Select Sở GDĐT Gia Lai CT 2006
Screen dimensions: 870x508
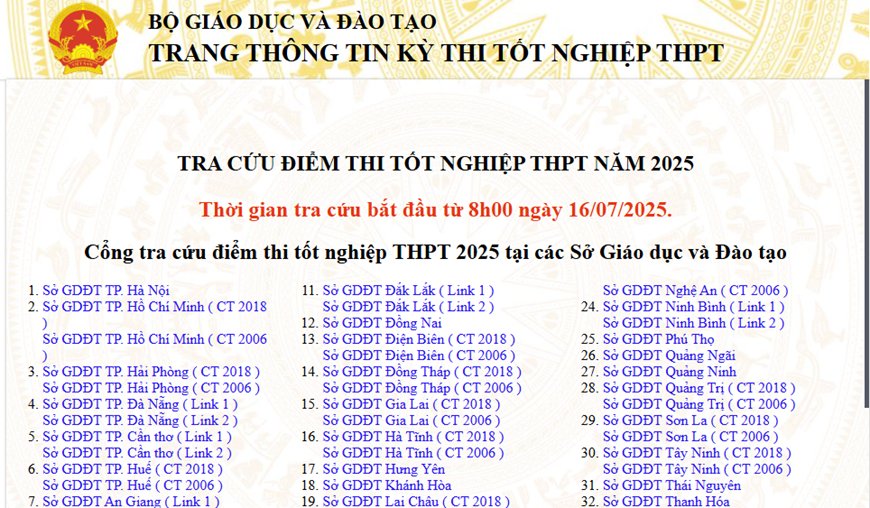pos(411,421)
